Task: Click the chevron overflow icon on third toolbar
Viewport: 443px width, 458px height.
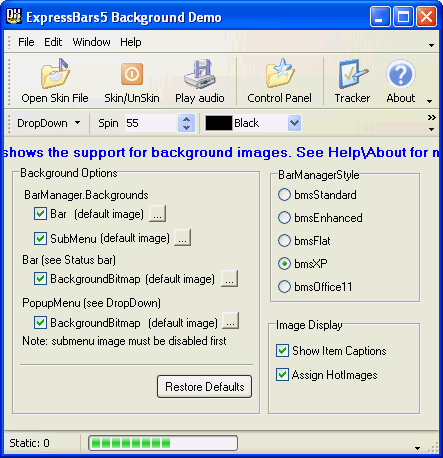Action: click(x=432, y=117)
